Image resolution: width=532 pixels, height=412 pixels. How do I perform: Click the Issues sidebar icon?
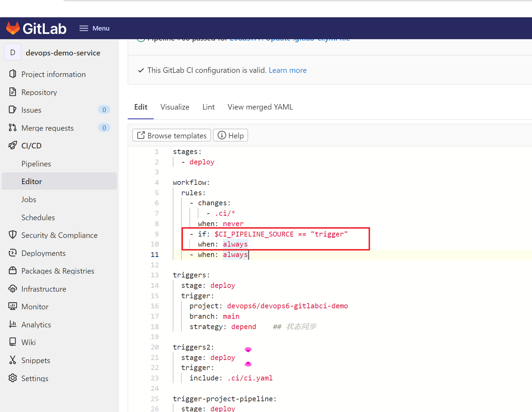coord(13,110)
